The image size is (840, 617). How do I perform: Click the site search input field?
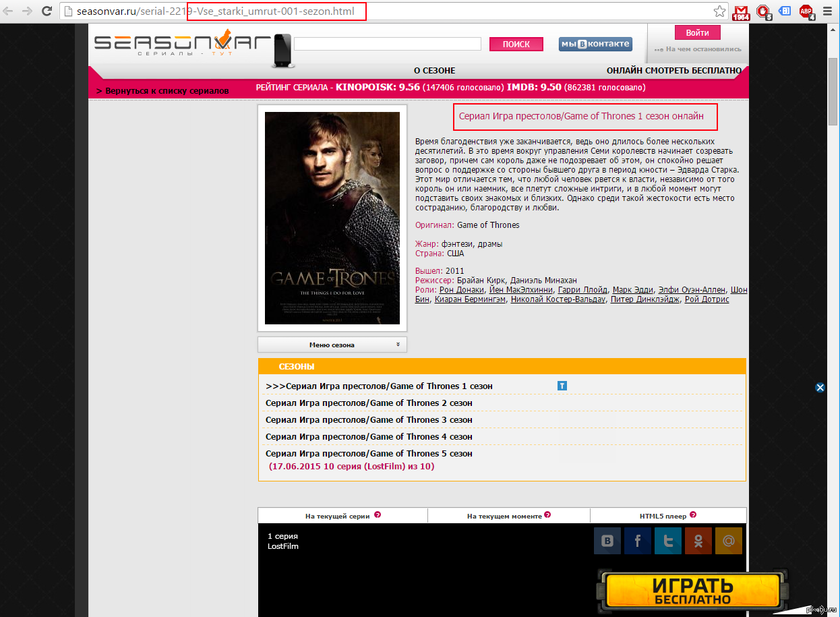pyautogui.click(x=387, y=44)
